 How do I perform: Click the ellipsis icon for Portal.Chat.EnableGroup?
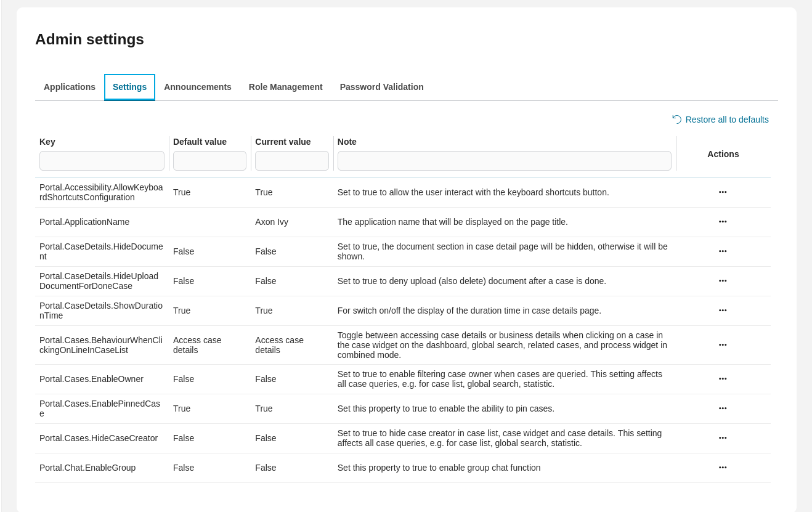(722, 468)
